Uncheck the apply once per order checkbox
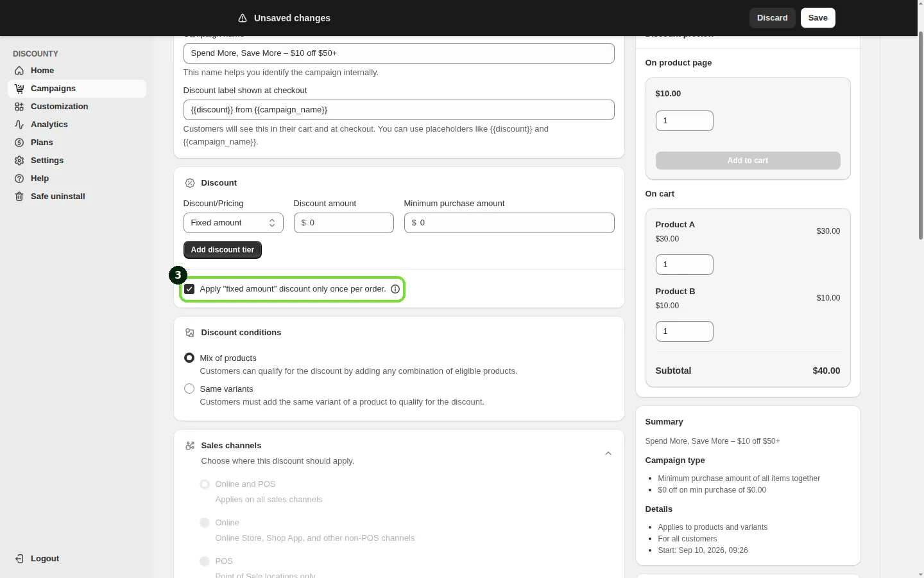 pyautogui.click(x=189, y=289)
